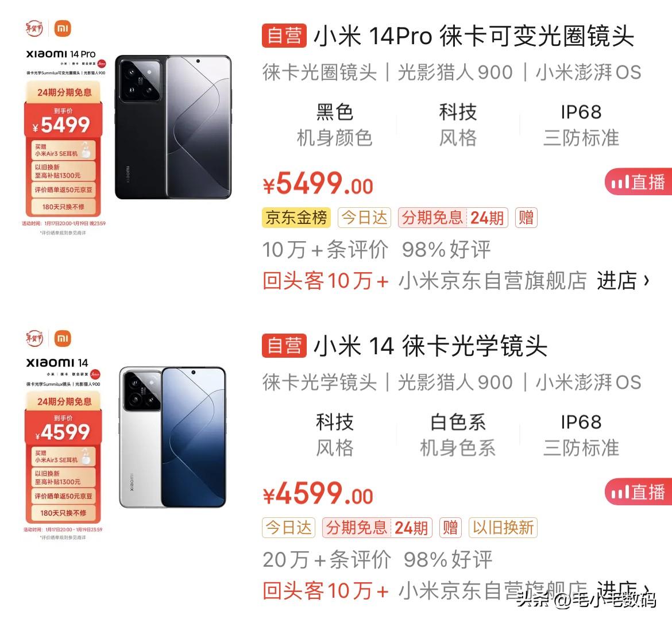Open the white Xiaomi 14 phone image

(172, 437)
